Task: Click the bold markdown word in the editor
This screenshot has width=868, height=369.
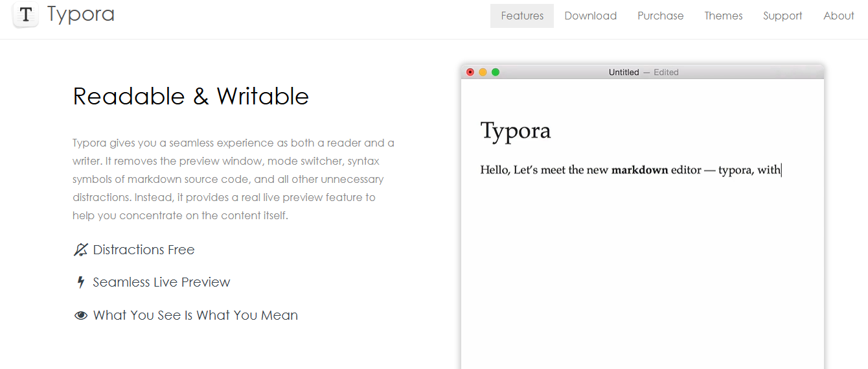Action: coord(639,170)
